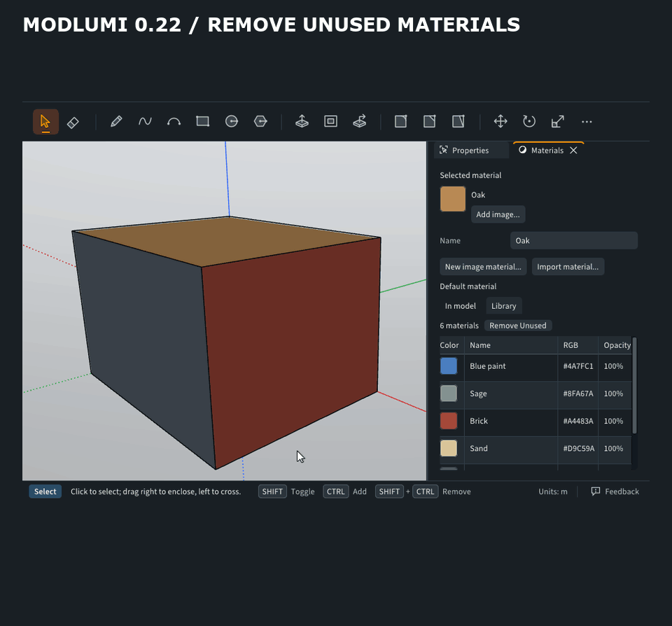Activate the Select arrow tool
Screen dimensions: 672x626
(45, 122)
